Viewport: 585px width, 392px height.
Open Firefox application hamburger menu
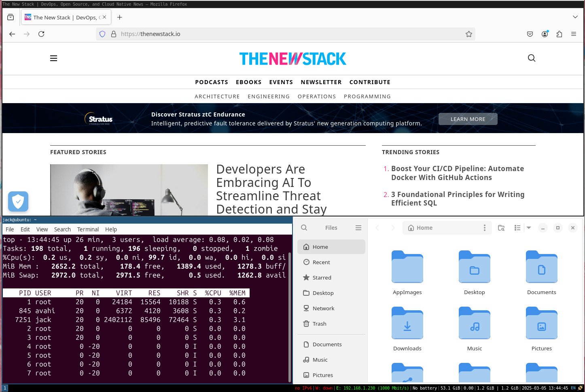(x=574, y=34)
